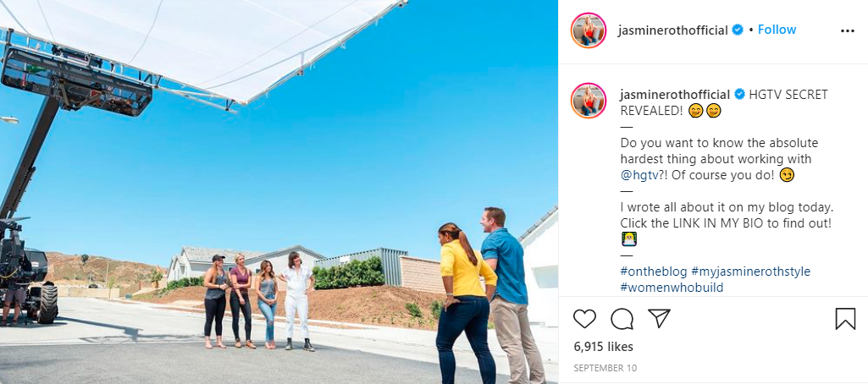
Task: Like the post with the heart icon
Action: coord(584,319)
